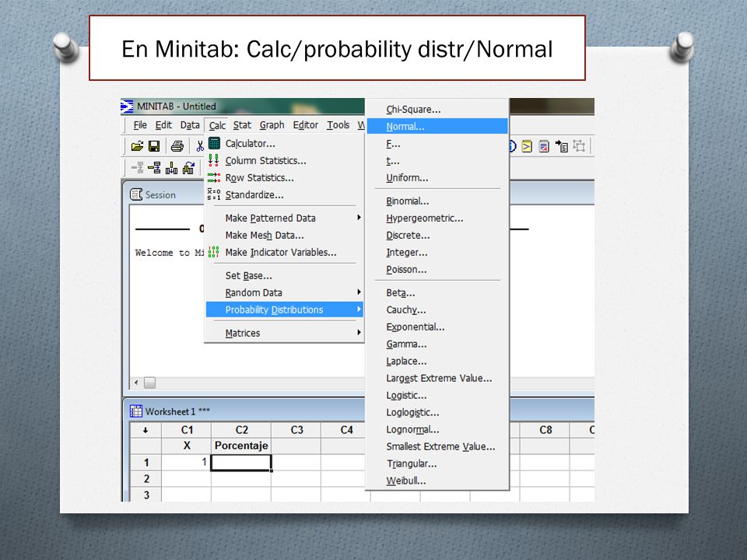Viewport: 747px width, 560px height.
Task: Click the Session window title icon
Action: click(136, 194)
